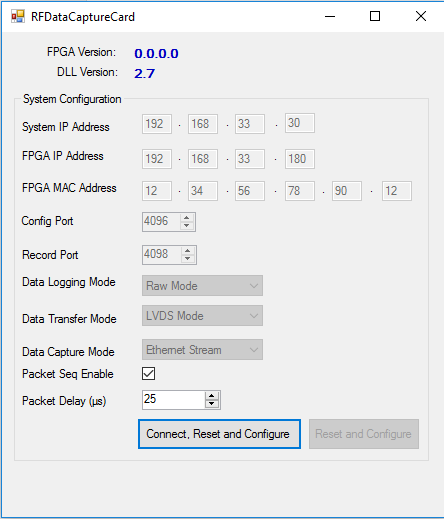This screenshot has width=444, height=519.
Task: Click the Config Port 4096 field
Action: pyautogui.click(x=162, y=222)
